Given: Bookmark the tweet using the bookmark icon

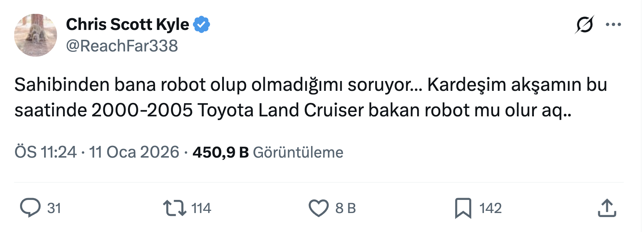Looking at the screenshot, I should pos(463,208).
